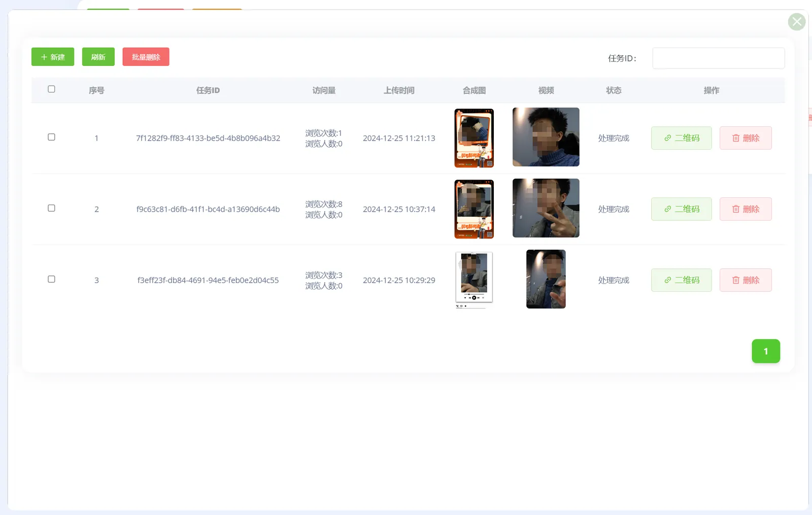
Task: Click the 刷新 refresh button
Action: click(x=98, y=57)
